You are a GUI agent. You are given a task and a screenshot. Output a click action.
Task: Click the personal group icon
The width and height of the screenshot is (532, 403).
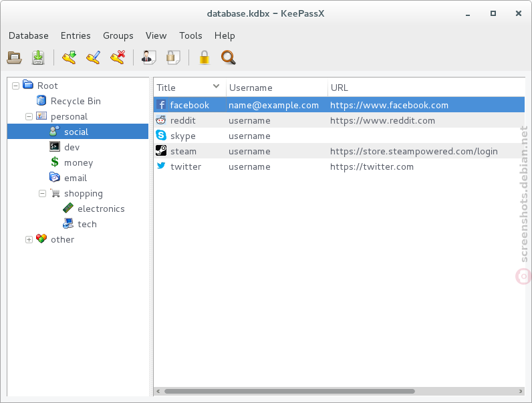(x=41, y=116)
